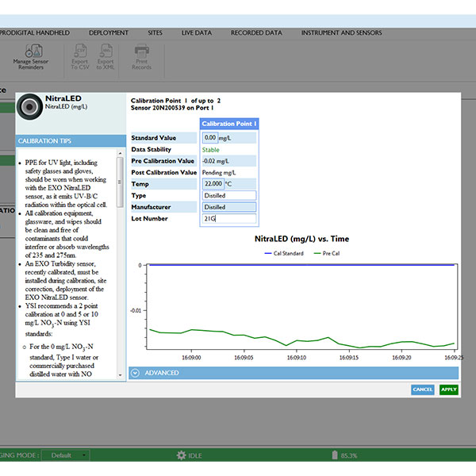Click the IDLE status text
This screenshot has height=476, width=476.
click(195, 455)
